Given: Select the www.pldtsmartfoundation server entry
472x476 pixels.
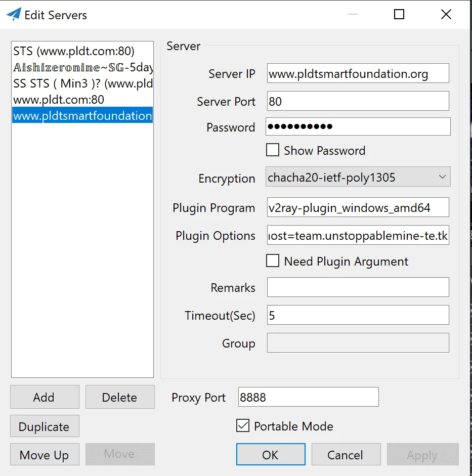Looking at the screenshot, I should (x=82, y=115).
